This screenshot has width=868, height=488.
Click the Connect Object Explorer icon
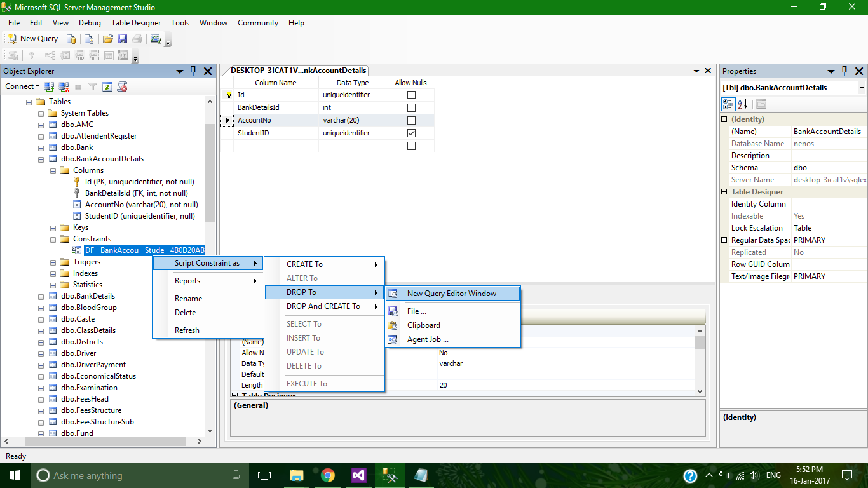point(49,86)
